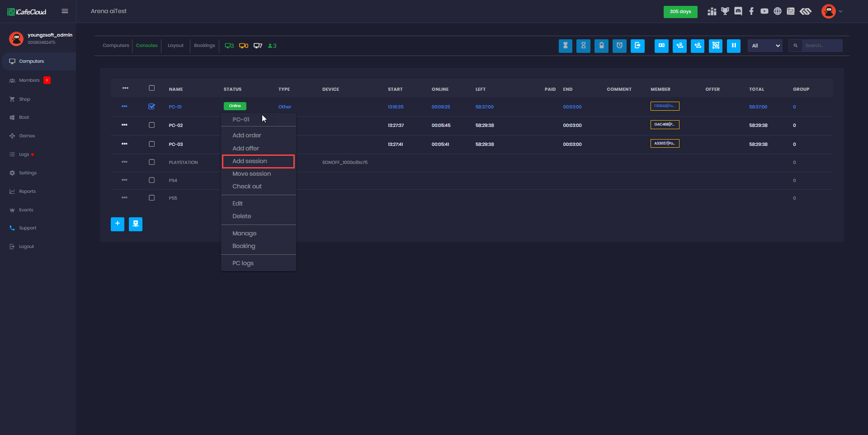868x435 pixels.
Task: Switch to the Bookings tab
Action: click(x=204, y=46)
